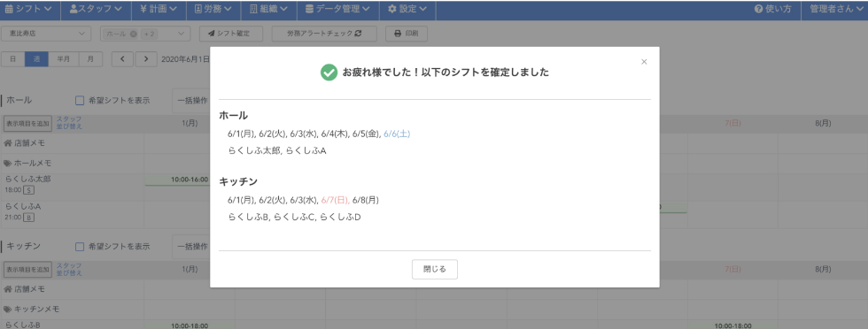This screenshot has width=868, height=329.
Task: Open the 労務 menu
Action: pos(213,10)
